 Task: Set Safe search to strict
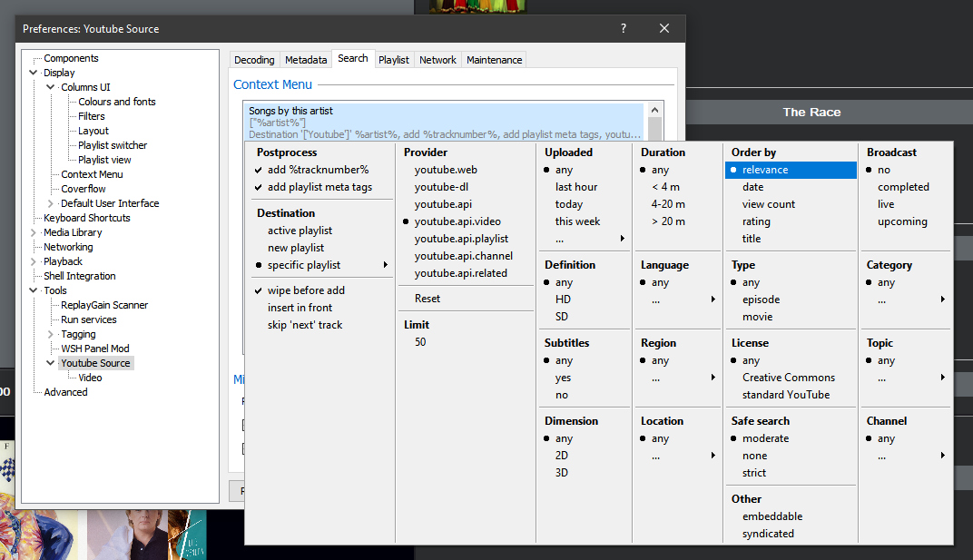pos(754,473)
